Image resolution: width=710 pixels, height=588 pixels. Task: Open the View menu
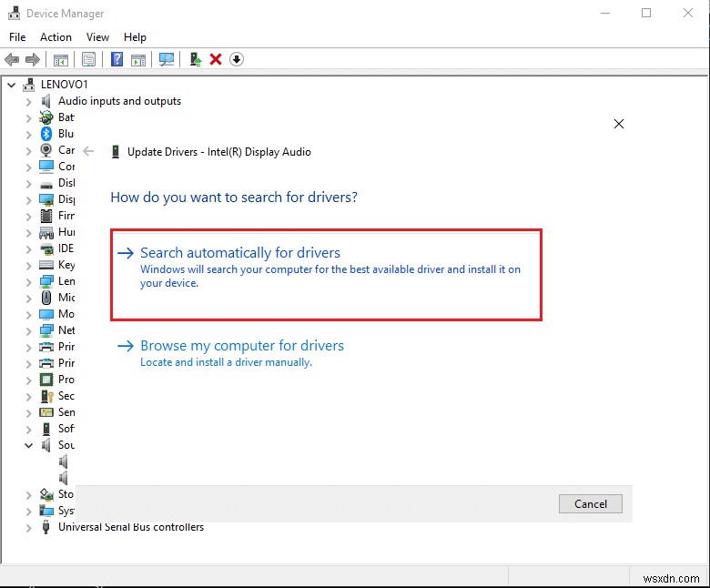[x=97, y=37]
